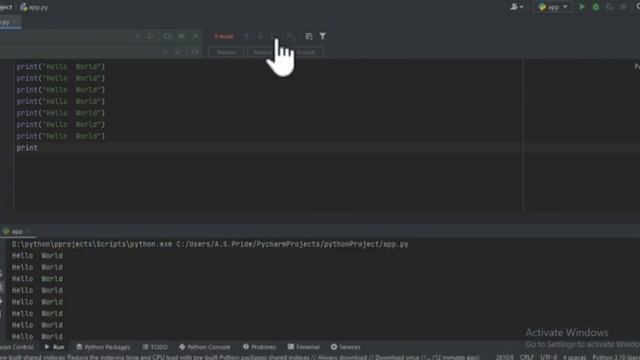Click the 4 spaces indent setting
Image resolution: width=640 pixels, height=360 pixels.
pos(574,357)
